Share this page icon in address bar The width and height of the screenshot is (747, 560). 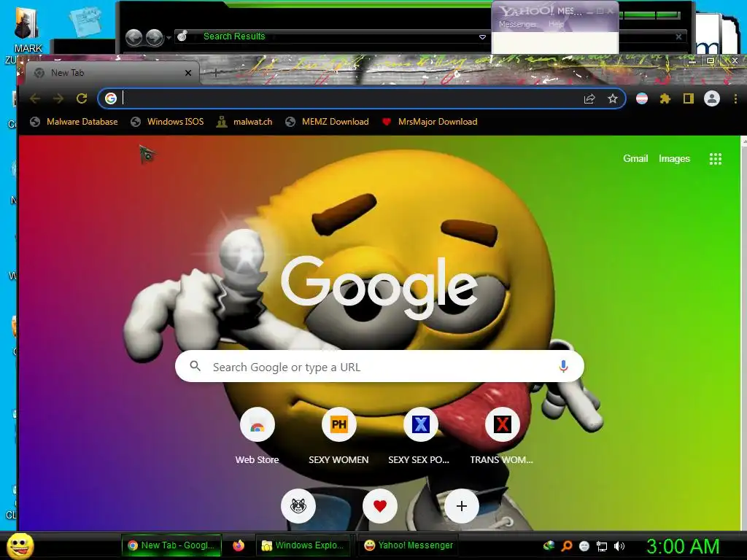pos(589,98)
